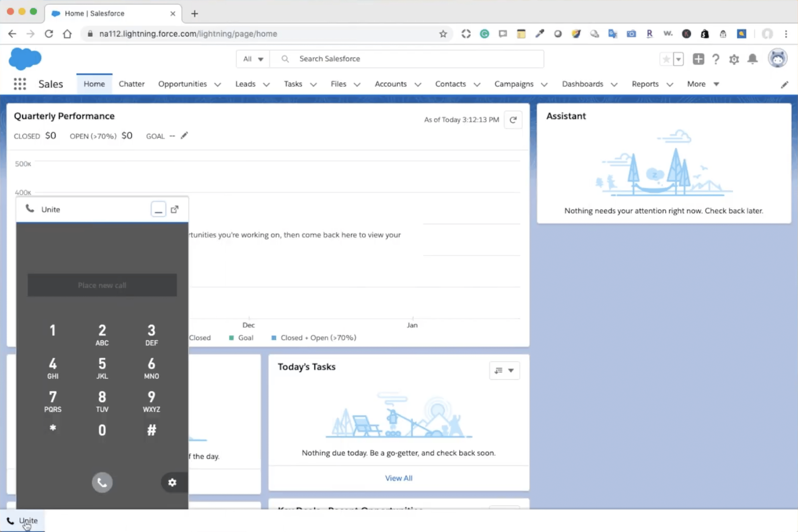Click the Unite phone dialer icon bottom-left

(10, 521)
